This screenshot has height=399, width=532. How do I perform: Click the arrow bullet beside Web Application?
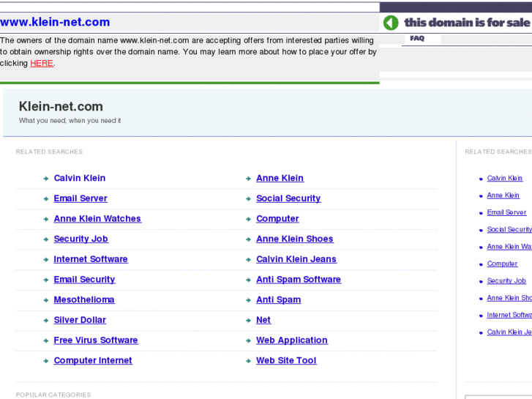[x=248, y=341]
